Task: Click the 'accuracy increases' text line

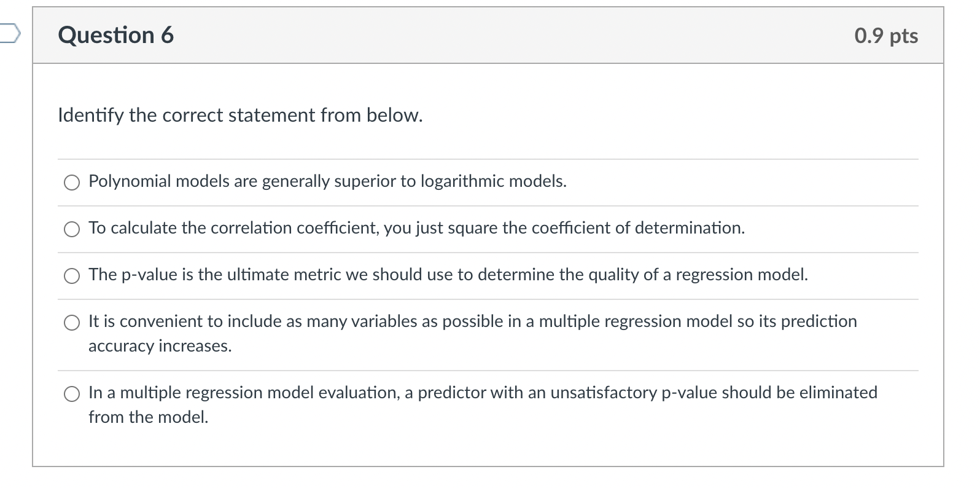Action: tap(159, 346)
